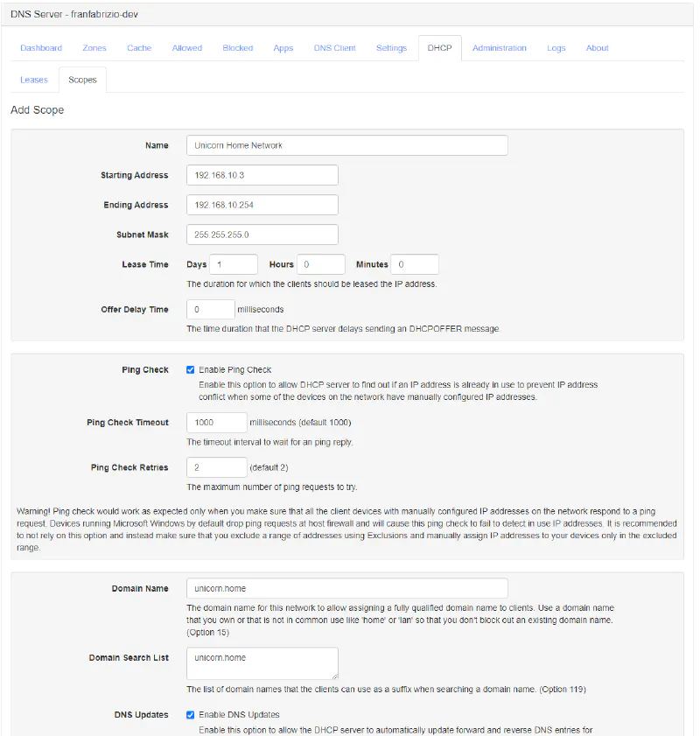Open the DNS Client tab
This screenshot has width=700, height=736.
pyautogui.click(x=334, y=48)
